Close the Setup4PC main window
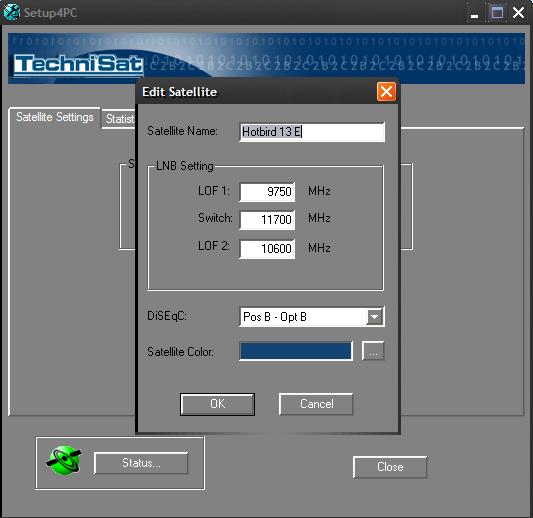533x518 pixels. (518, 13)
